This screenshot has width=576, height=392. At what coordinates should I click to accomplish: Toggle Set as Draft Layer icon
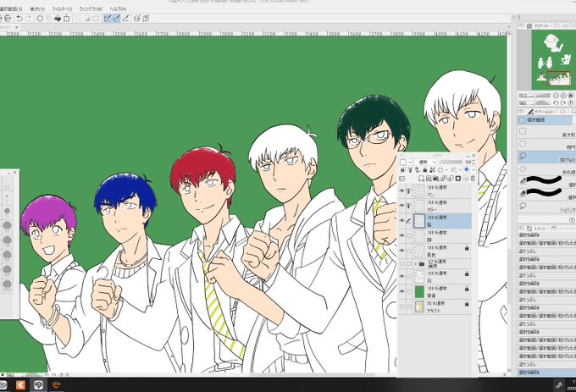(418, 170)
